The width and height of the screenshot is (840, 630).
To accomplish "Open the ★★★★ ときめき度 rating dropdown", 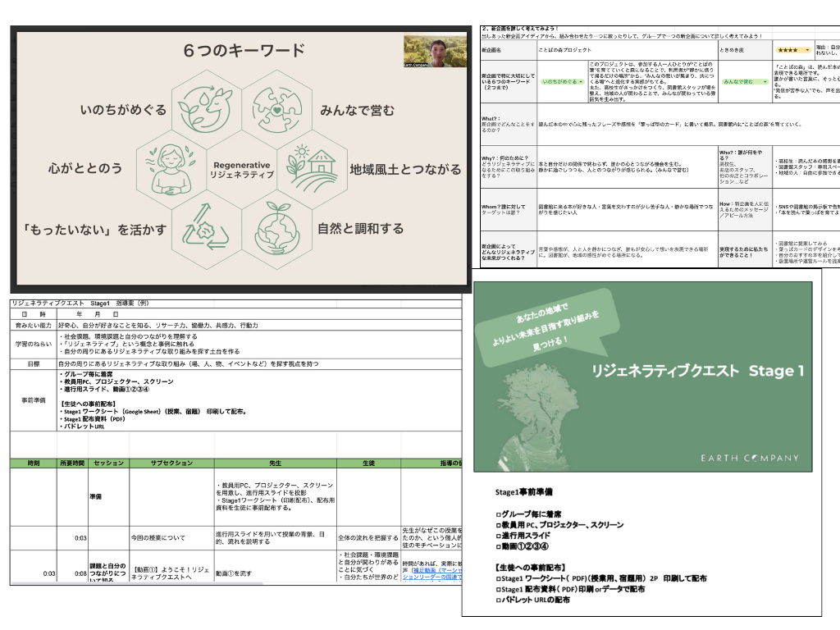I will (807, 50).
